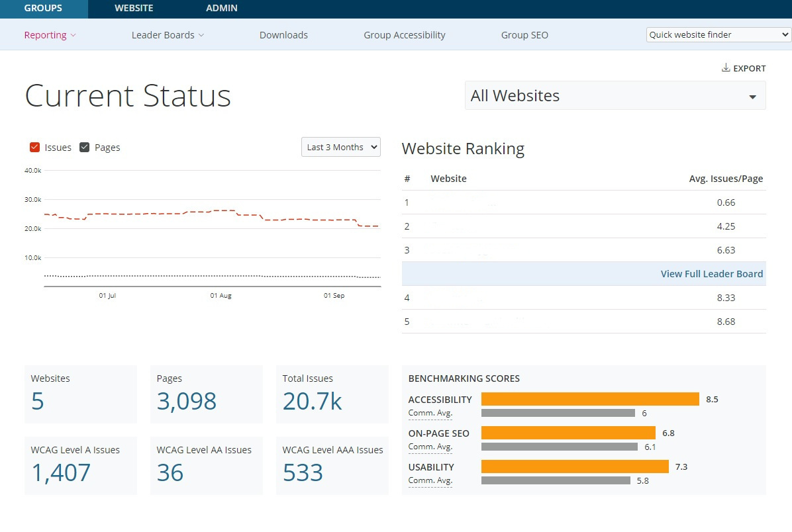The image size is (792, 532).
Task: Click the Export download icon
Action: [x=726, y=68]
